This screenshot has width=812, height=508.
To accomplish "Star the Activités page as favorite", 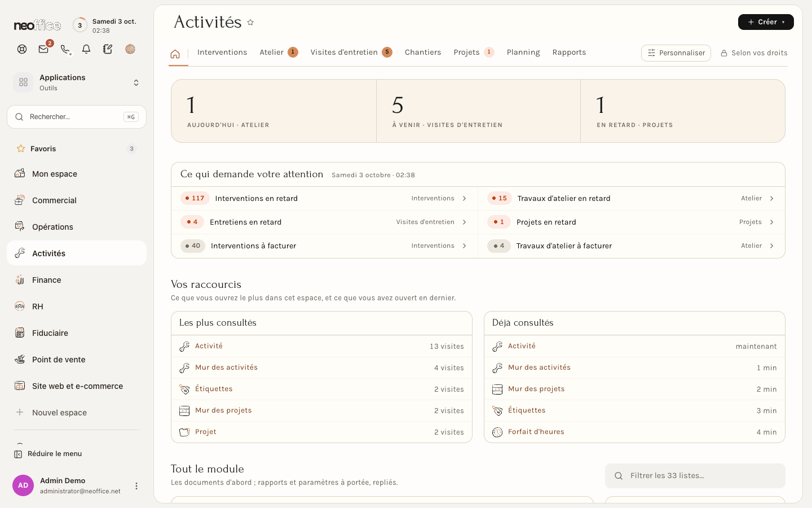I will [x=250, y=23].
